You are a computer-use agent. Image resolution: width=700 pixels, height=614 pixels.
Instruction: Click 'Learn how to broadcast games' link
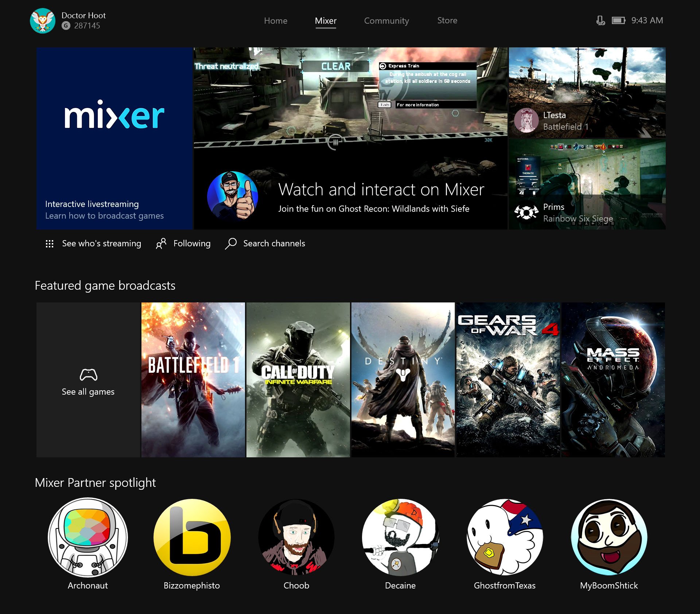pos(104,215)
